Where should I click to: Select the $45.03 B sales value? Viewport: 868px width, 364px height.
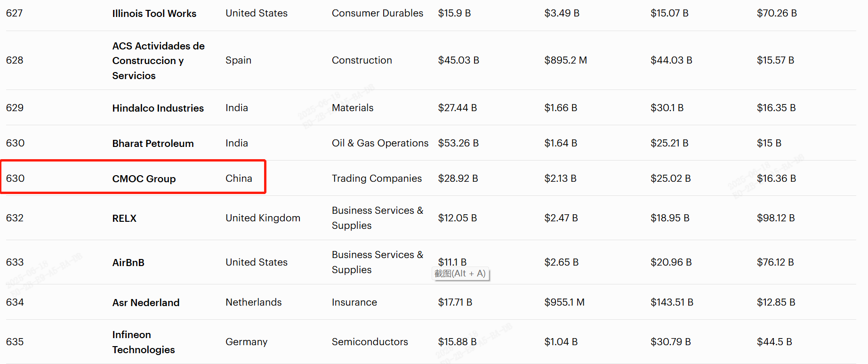pyautogui.click(x=458, y=60)
